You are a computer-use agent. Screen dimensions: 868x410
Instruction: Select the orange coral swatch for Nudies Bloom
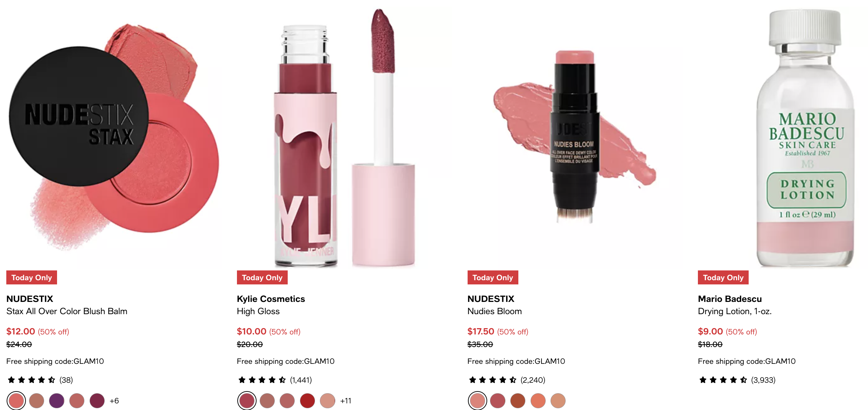[x=538, y=401]
